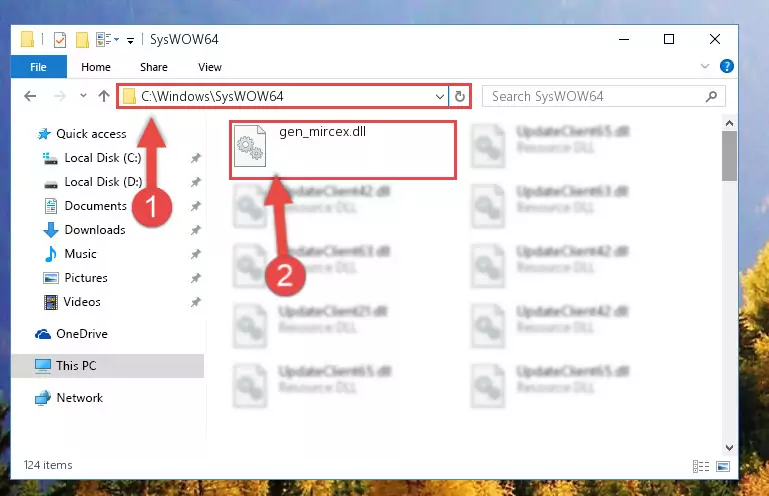Click the pin icon next to Videos

(196, 302)
